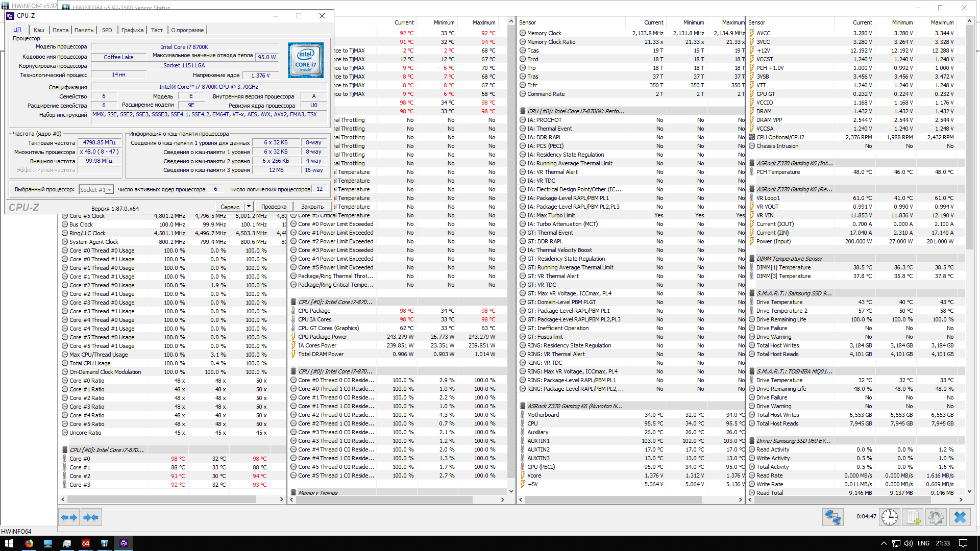Click the first sensor panel's horizontal scrollbar

(162, 499)
